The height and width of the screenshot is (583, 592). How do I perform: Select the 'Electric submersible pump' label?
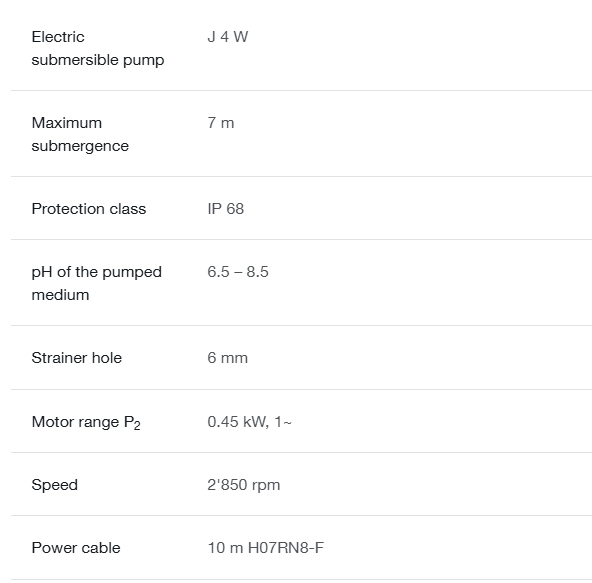pos(98,48)
